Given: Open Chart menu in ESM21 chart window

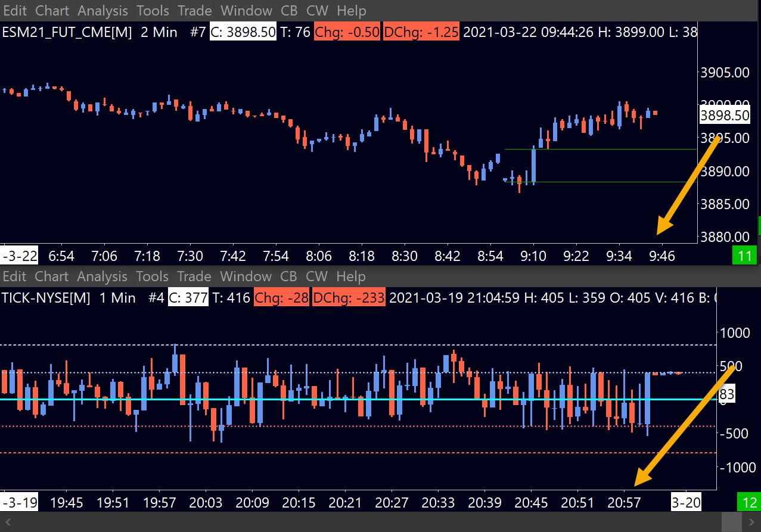Looking at the screenshot, I should pos(52,11).
